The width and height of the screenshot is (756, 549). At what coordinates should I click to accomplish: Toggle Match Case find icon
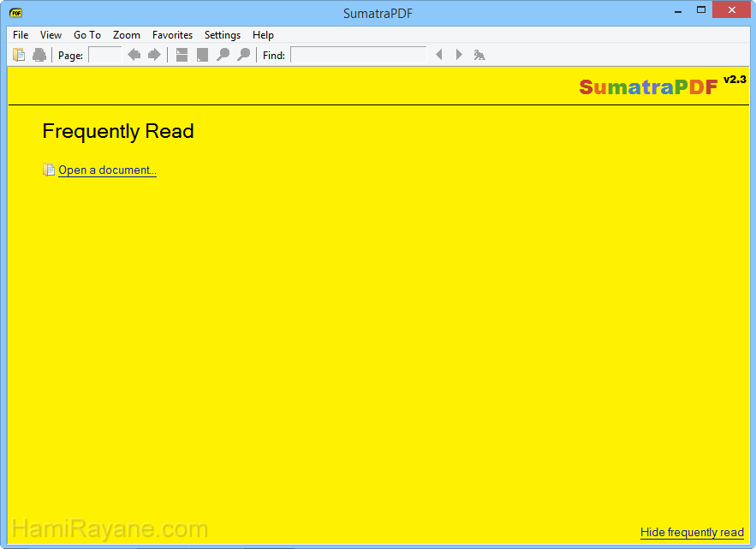click(479, 55)
